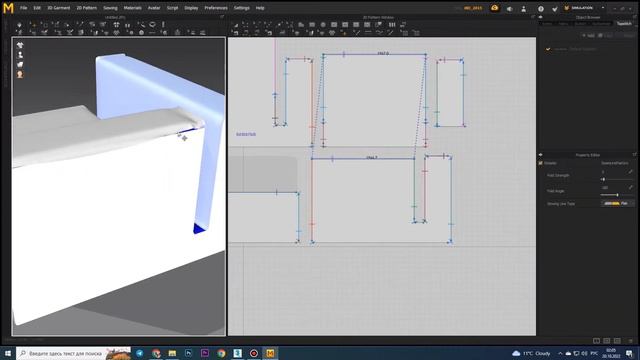Image resolution: width=640 pixels, height=360 pixels.
Task: Collapse the Property Editor panel arrow
Action: click(541, 155)
